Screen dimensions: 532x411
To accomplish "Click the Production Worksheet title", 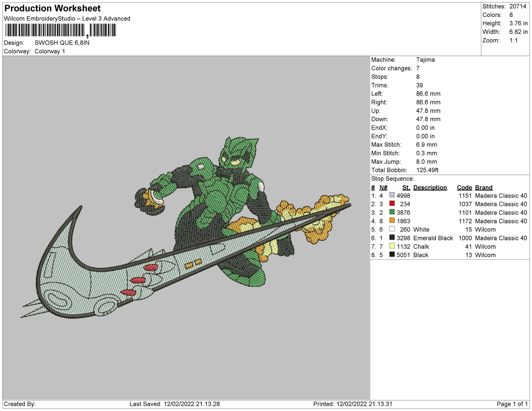I will click(x=53, y=8).
